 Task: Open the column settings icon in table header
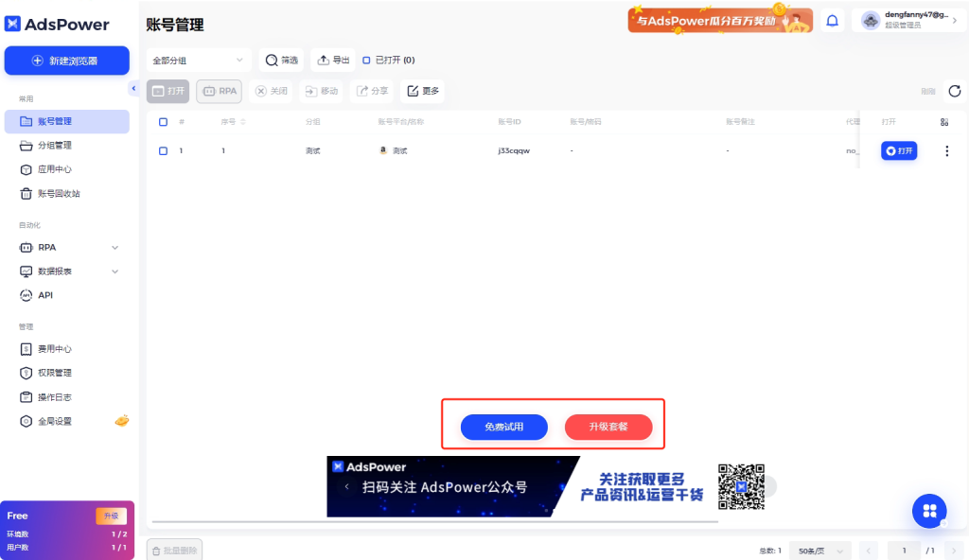943,122
